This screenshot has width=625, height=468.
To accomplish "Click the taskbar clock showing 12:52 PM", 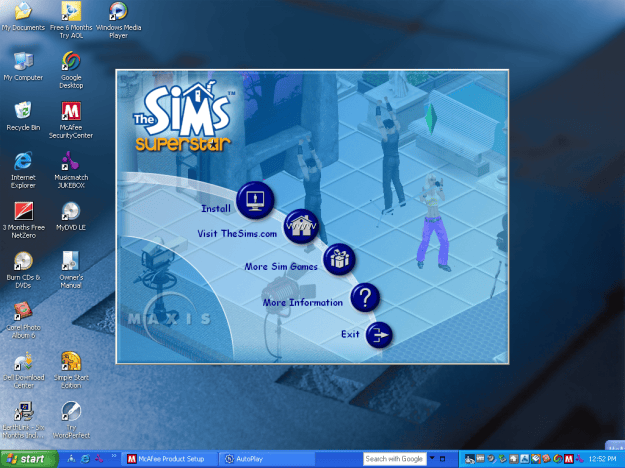I will [x=602, y=459].
